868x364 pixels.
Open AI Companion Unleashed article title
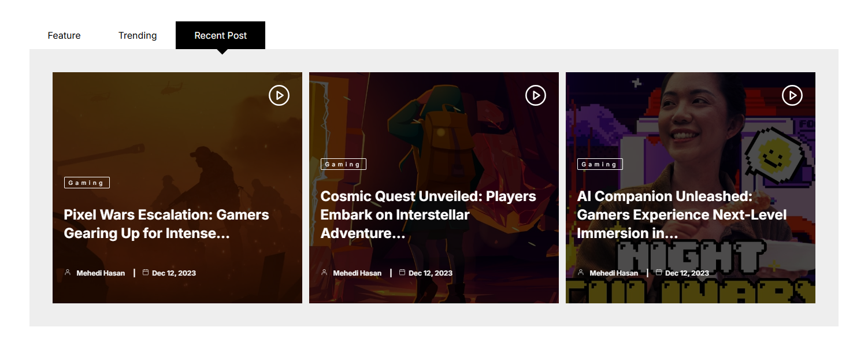(681, 214)
